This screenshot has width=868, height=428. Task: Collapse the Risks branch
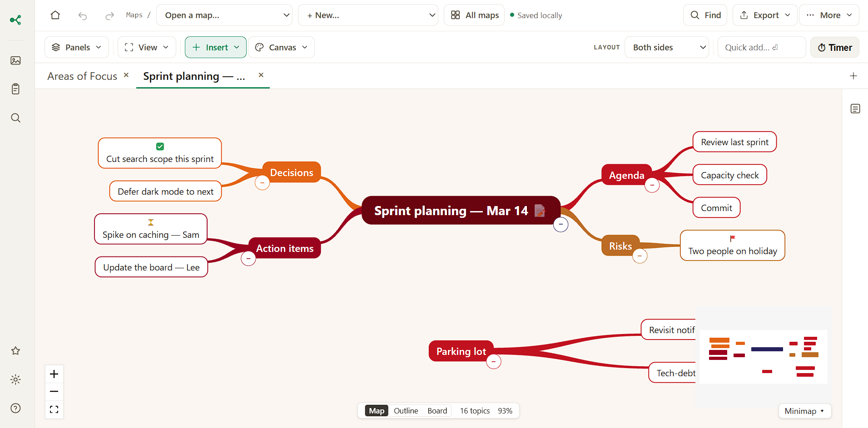pos(640,256)
